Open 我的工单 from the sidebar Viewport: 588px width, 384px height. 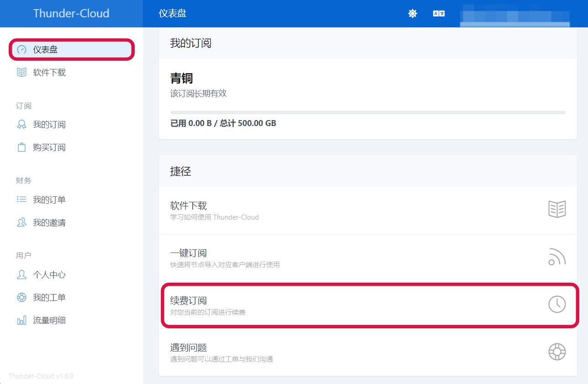tap(49, 298)
